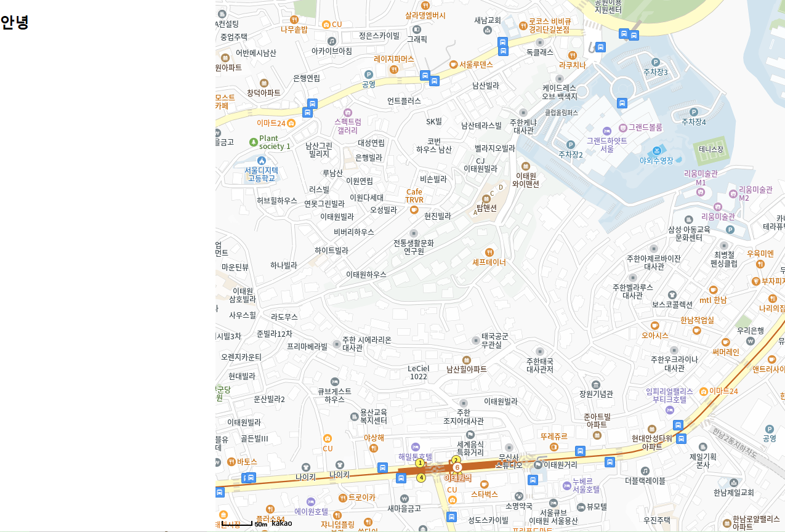Screen dimensions: 785x532
Task: Click the 레이지파머스 restaurant icon
Action: 394,69
